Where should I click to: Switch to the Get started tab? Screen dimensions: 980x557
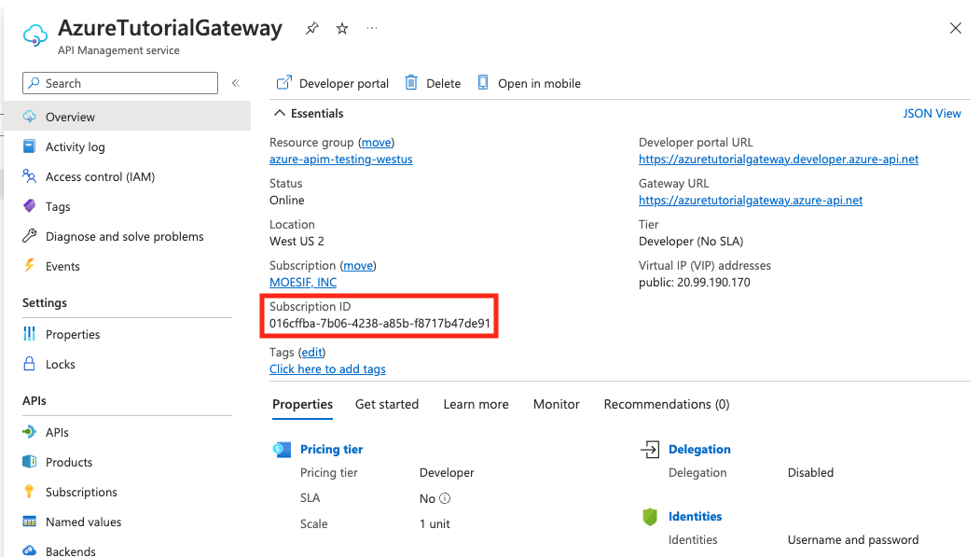387,404
